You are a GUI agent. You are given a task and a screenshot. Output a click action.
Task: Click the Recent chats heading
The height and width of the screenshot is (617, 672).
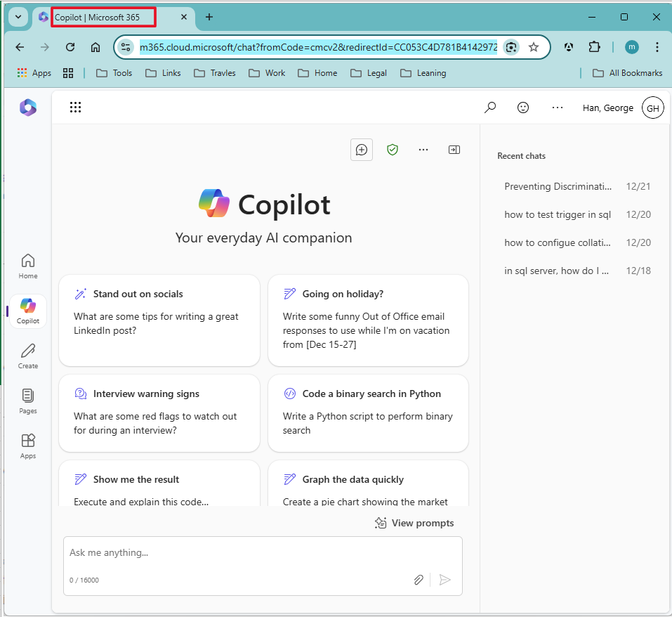point(521,156)
